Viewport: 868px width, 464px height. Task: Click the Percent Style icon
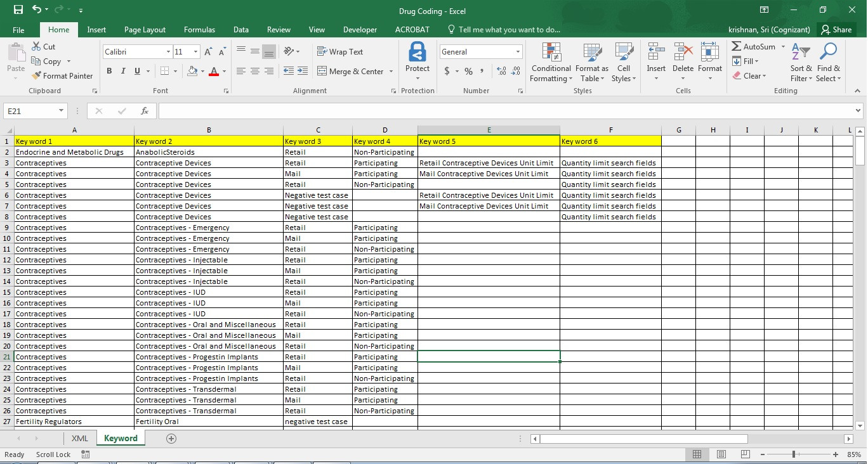click(x=468, y=71)
